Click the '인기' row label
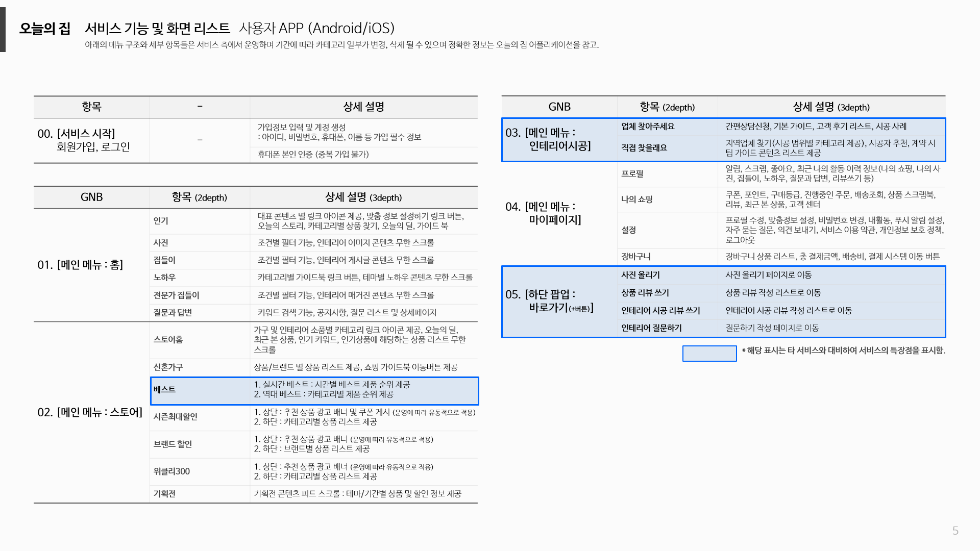Screen dimensions: 980x551 (x=161, y=220)
